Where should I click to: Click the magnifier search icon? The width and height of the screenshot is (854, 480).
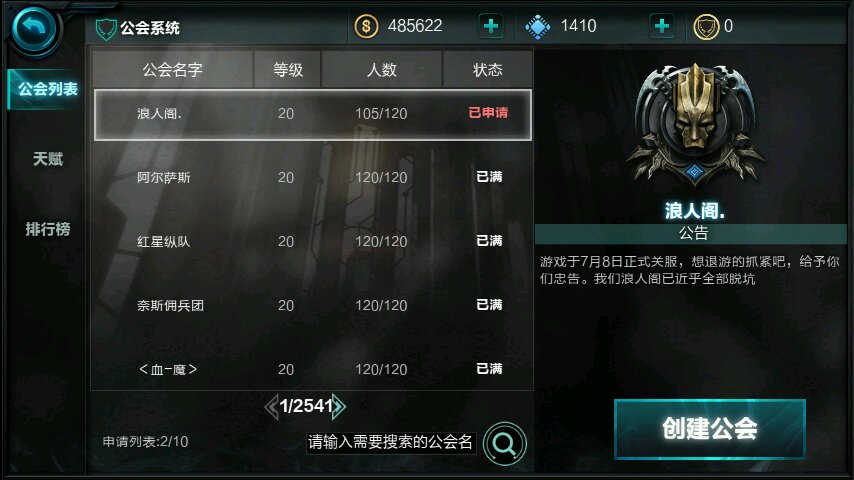pos(504,443)
